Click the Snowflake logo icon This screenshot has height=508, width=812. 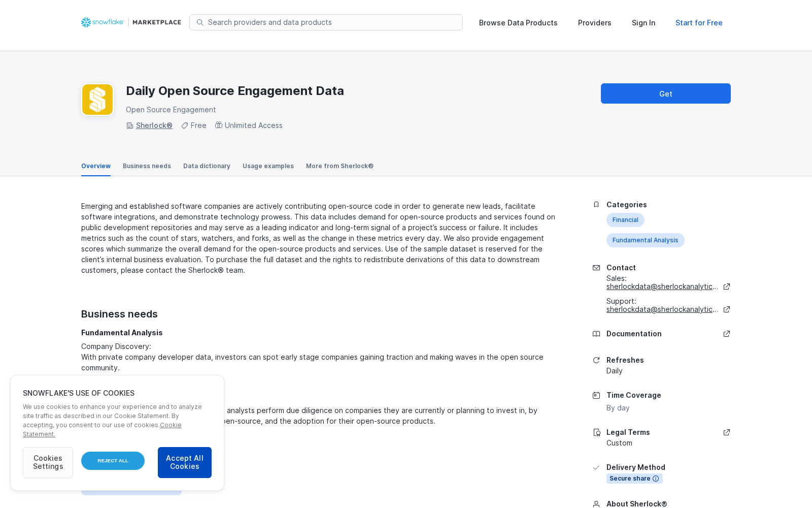pyautogui.click(x=86, y=22)
